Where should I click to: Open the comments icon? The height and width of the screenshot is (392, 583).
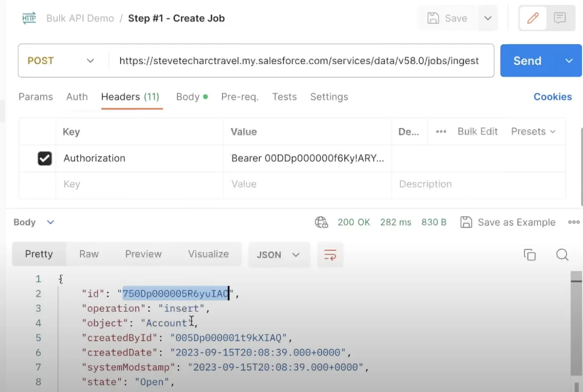point(560,18)
